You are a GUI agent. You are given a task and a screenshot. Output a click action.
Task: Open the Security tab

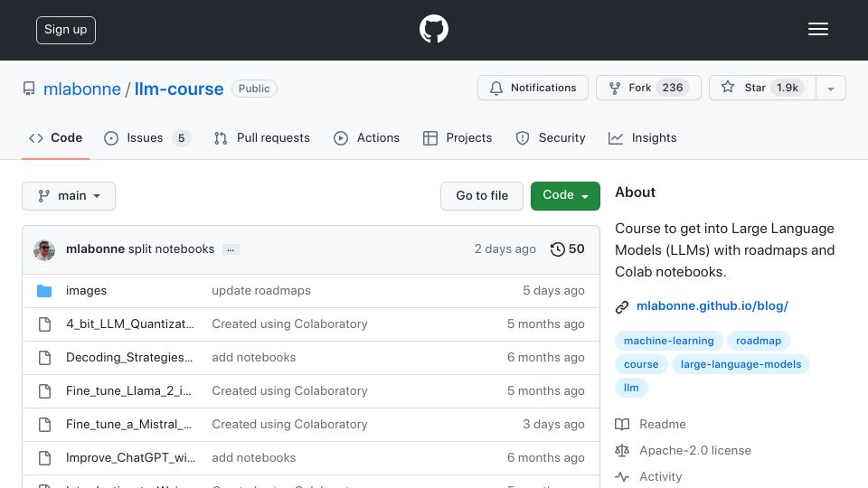click(551, 137)
